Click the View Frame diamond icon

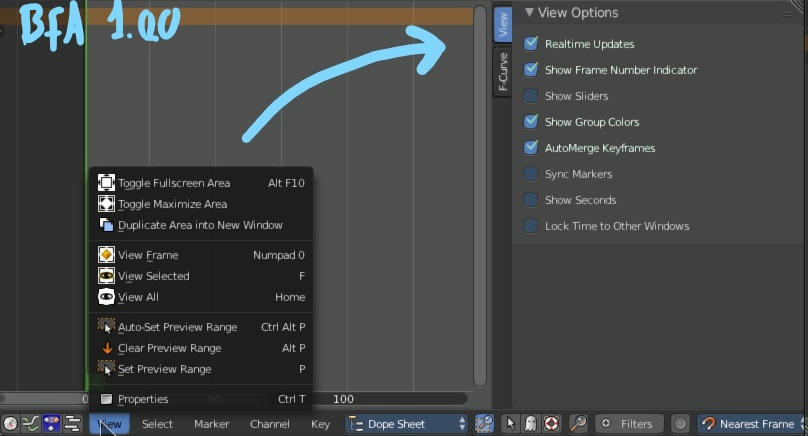[106, 255]
